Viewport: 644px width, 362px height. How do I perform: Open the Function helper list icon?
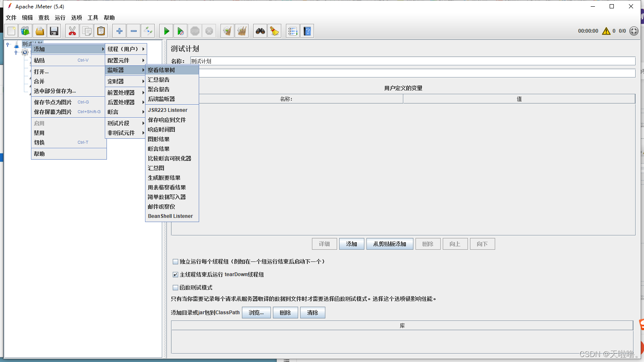293,31
